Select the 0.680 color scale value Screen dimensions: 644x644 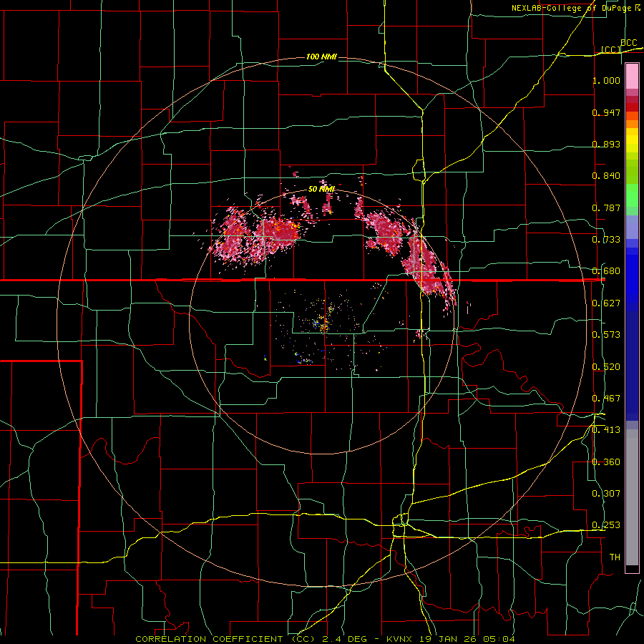(606, 271)
